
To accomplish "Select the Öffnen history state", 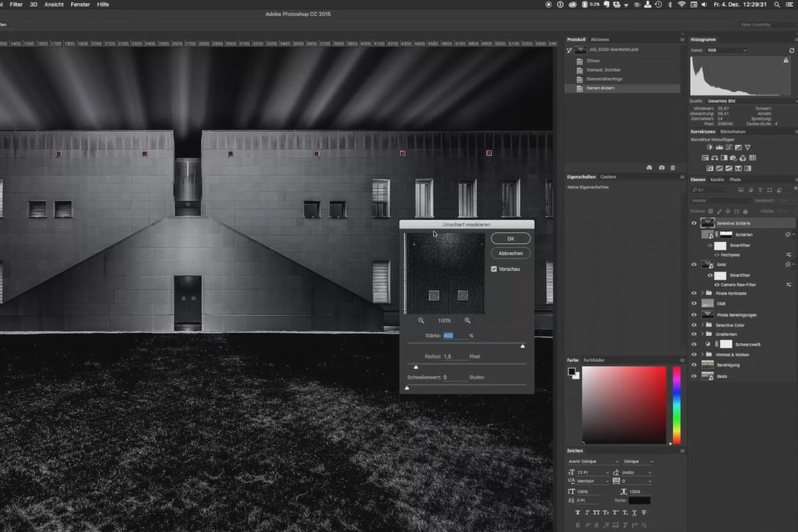I will coord(622,61).
